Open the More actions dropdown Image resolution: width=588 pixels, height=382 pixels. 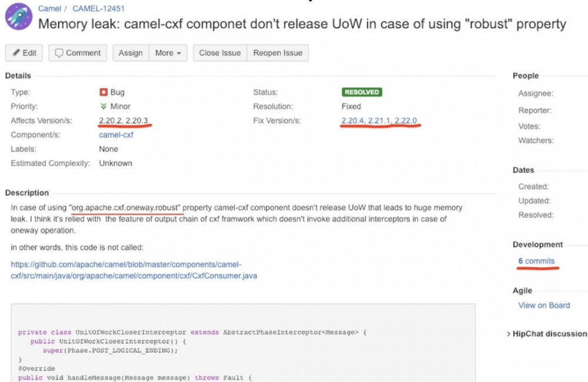click(x=168, y=53)
